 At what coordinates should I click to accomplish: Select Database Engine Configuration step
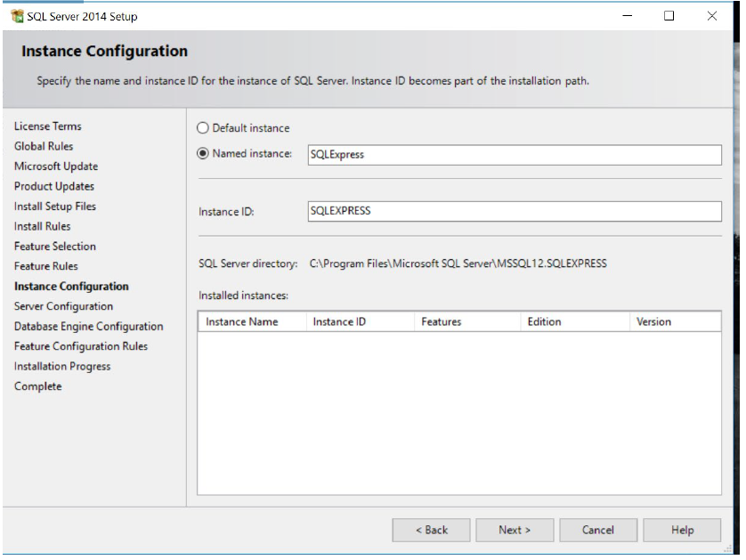(88, 326)
